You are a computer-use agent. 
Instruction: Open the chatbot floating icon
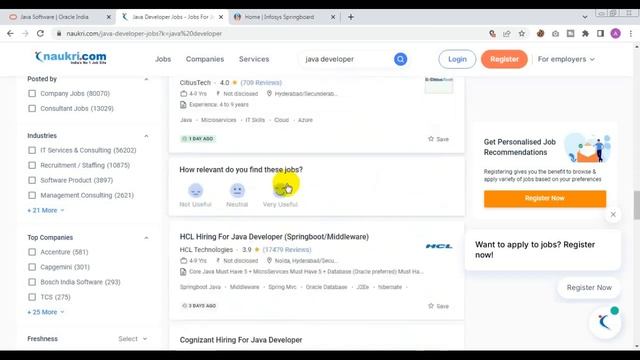pos(605,322)
